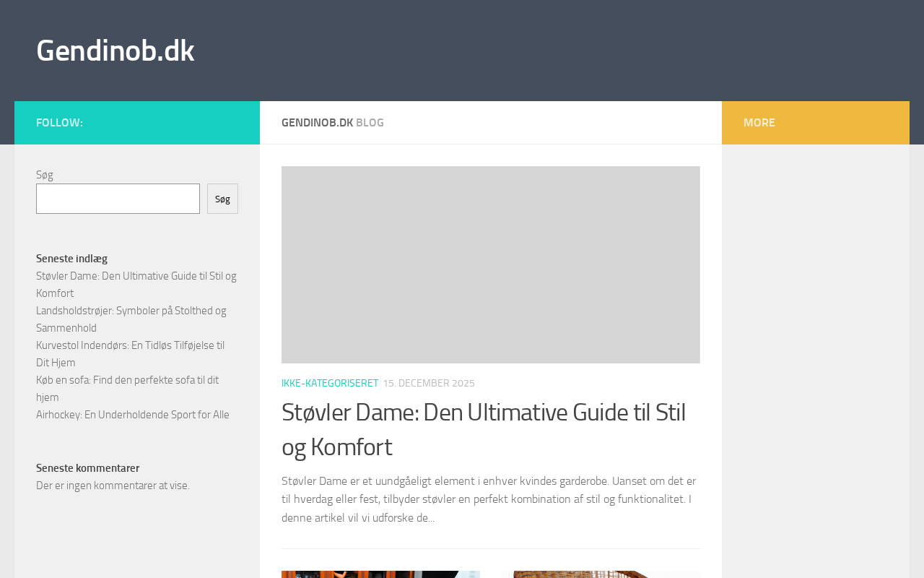Click the bottom-right post thumbnail image

(x=601, y=574)
